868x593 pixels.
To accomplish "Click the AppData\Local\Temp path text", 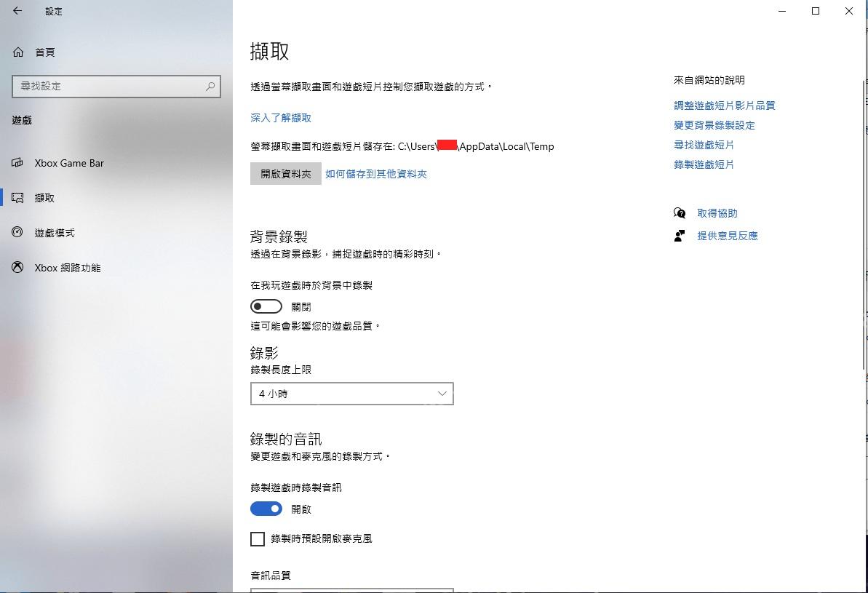I will coord(506,147).
